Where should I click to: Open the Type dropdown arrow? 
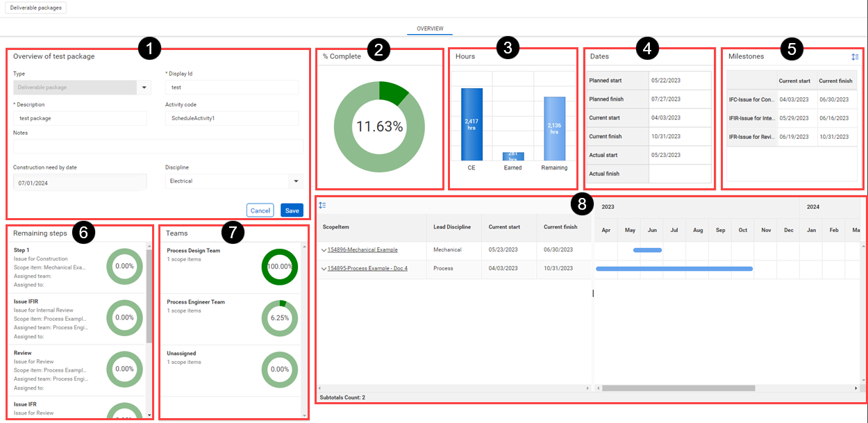[x=144, y=88]
